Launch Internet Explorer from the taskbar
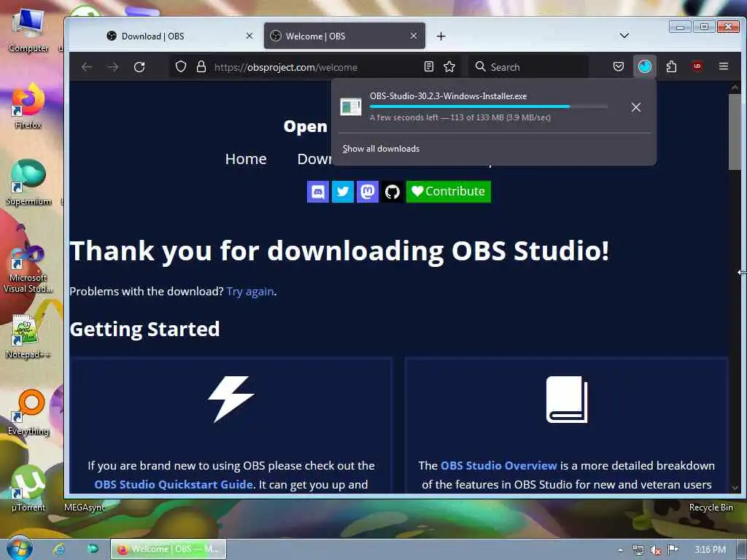 point(60,549)
